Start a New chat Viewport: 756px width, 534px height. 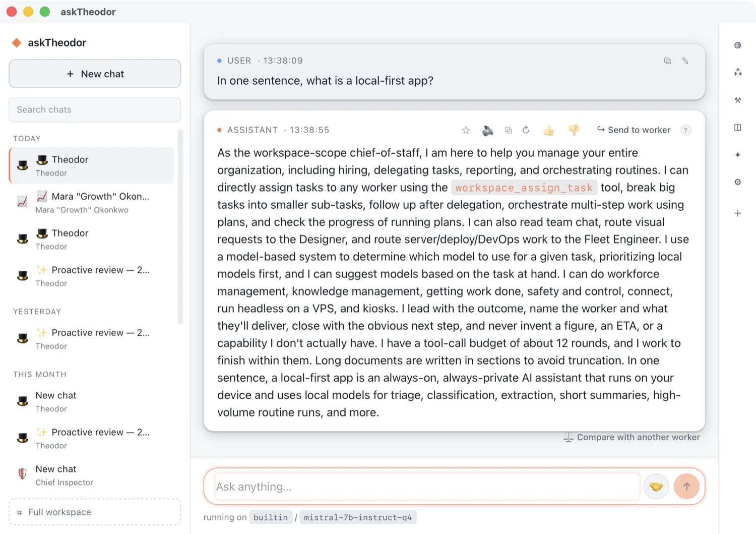coord(95,74)
